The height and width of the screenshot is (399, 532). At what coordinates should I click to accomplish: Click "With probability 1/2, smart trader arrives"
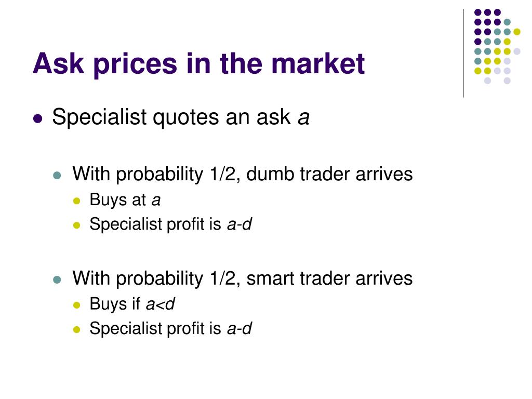coord(243,279)
